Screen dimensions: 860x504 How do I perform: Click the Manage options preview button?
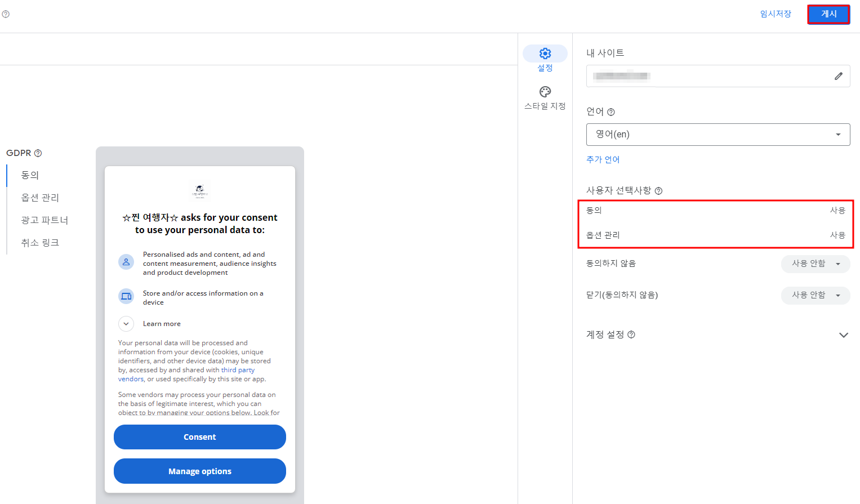(x=199, y=471)
